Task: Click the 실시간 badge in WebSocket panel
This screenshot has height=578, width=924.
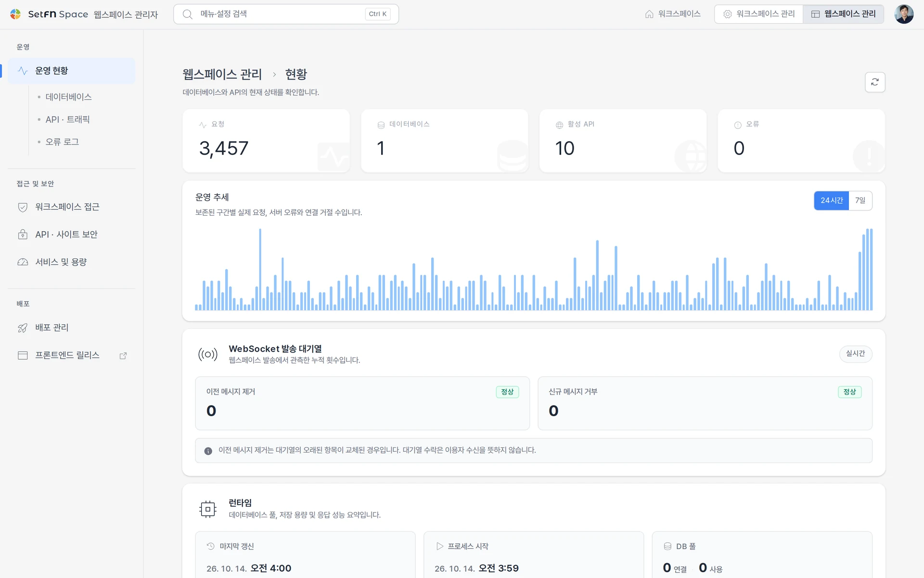Action: 856,354
